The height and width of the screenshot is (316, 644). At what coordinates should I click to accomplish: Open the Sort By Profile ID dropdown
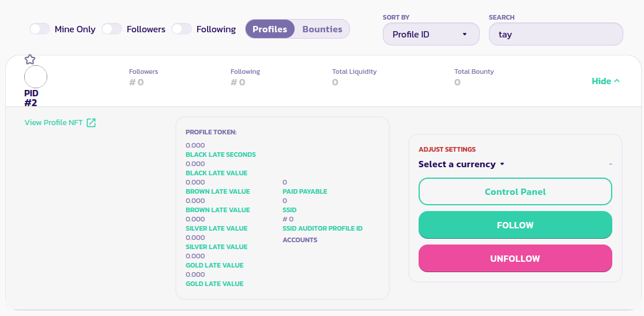click(431, 34)
